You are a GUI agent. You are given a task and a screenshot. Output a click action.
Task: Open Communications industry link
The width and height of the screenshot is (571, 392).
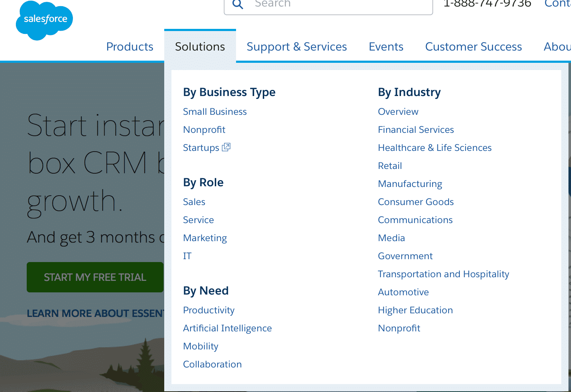(415, 220)
